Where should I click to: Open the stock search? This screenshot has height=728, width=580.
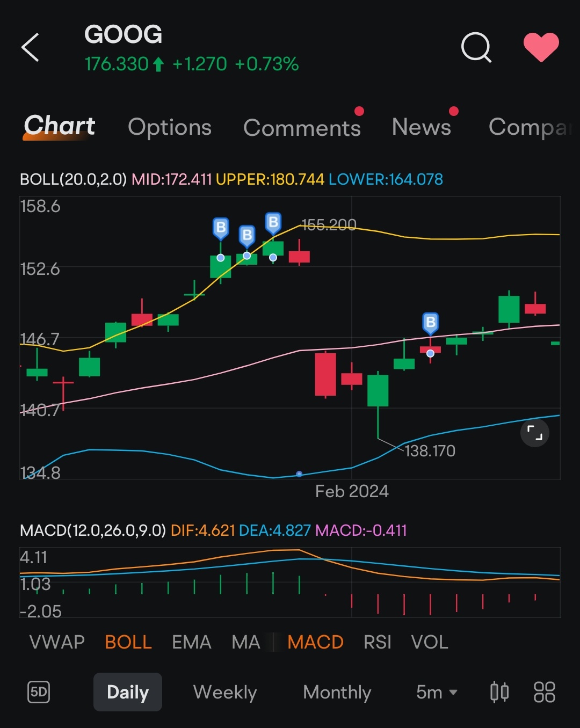click(476, 47)
